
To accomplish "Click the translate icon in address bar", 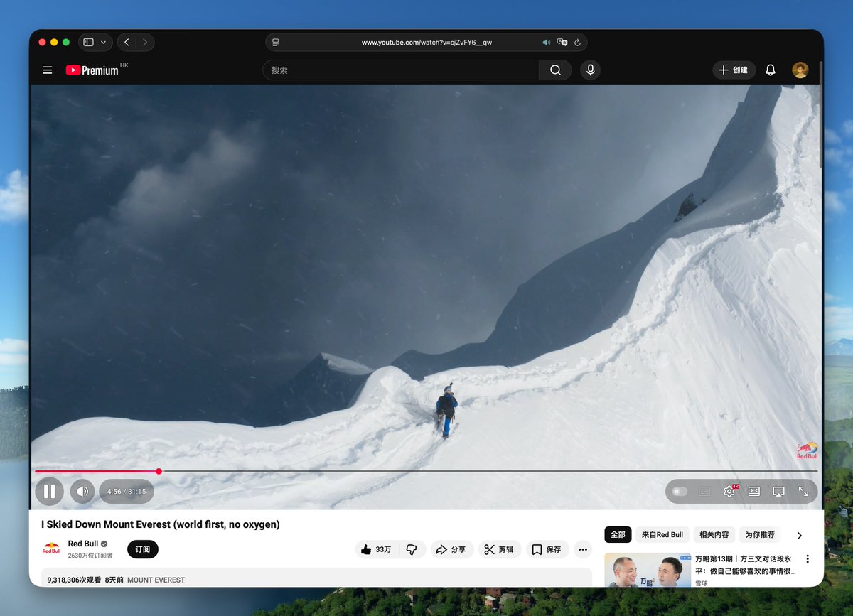I will tap(562, 43).
